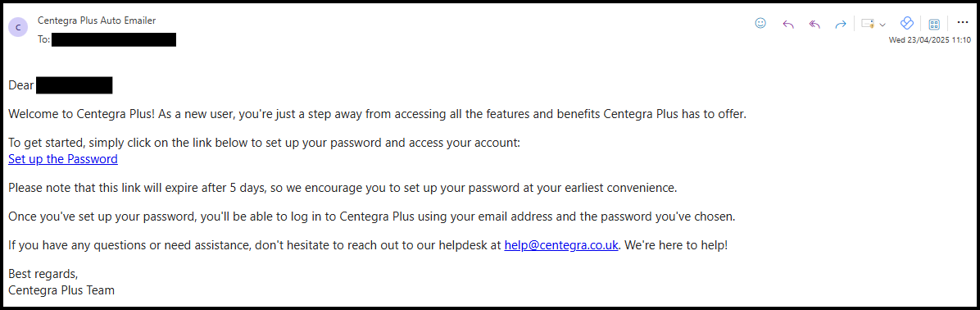Click the envelope with warning badge icon
Image resolution: width=980 pixels, height=310 pixels.
pyautogui.click(x=868, y=24)
